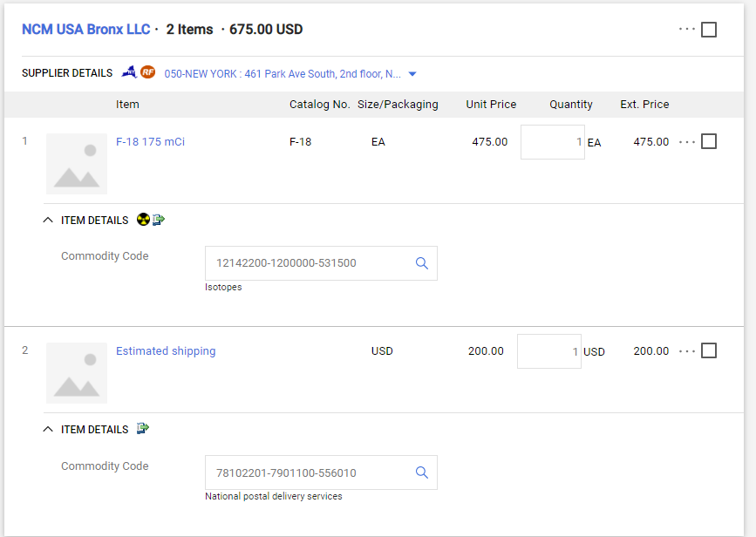Search commodity code for Isotopes field
This screenshot has width=756, height=537.
[x=422, y=263]
